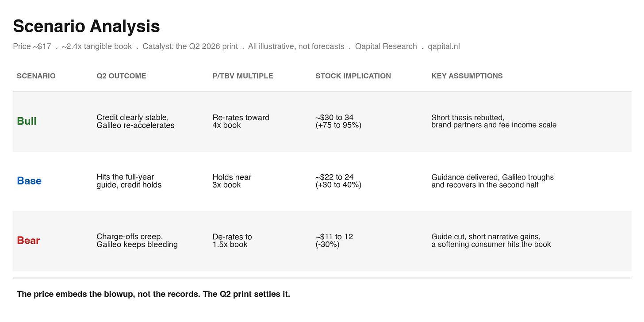The width and height of the screenshot is (644, 322).
Task: Click 'Holds near 3x book' cell
Action: [x=232, y=181]
